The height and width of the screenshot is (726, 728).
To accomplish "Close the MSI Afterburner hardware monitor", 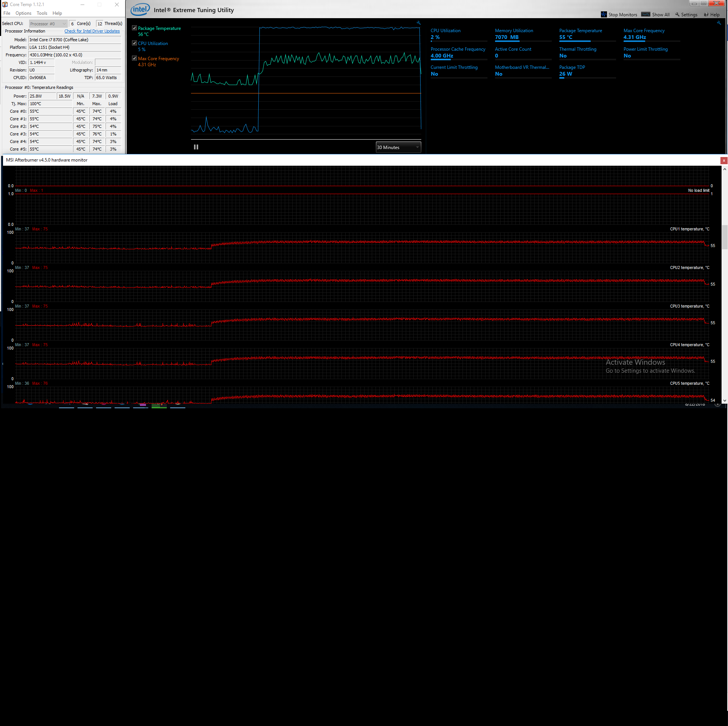I will (724, 160).
